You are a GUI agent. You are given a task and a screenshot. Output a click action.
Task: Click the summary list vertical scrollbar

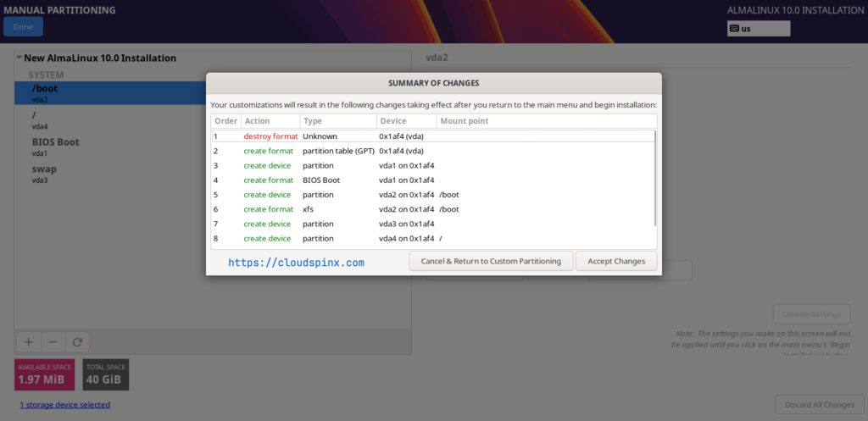pyautogui.click(x=655, y=178)
